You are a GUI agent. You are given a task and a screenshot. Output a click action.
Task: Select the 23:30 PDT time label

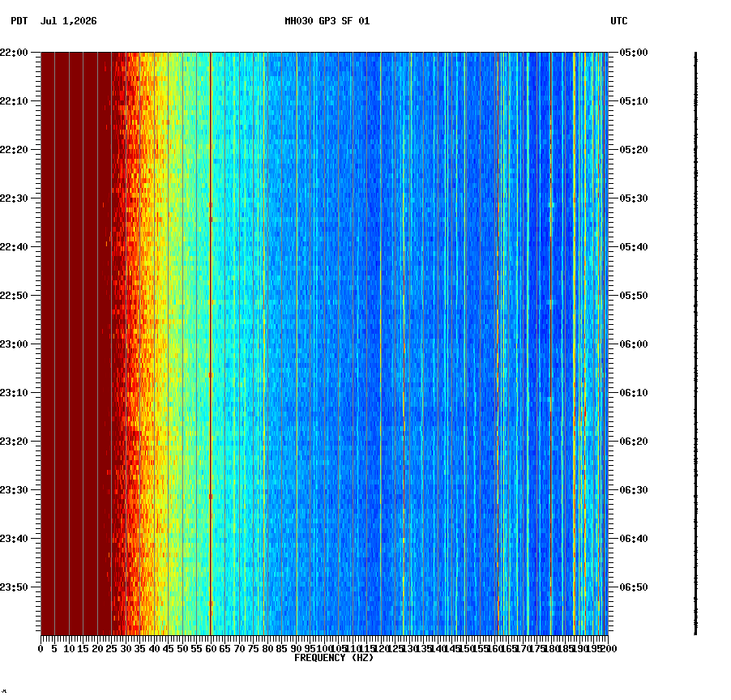pyautogui.click(x=14, y=490)
